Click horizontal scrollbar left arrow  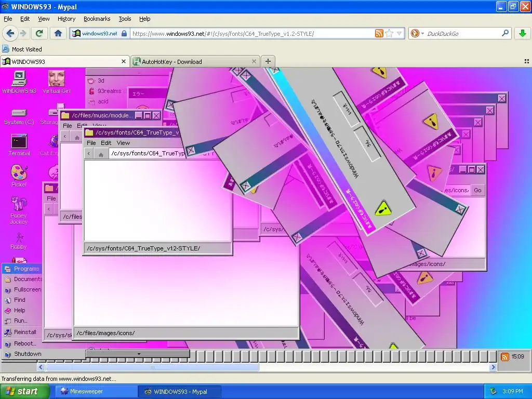click(x=41, y=367)
